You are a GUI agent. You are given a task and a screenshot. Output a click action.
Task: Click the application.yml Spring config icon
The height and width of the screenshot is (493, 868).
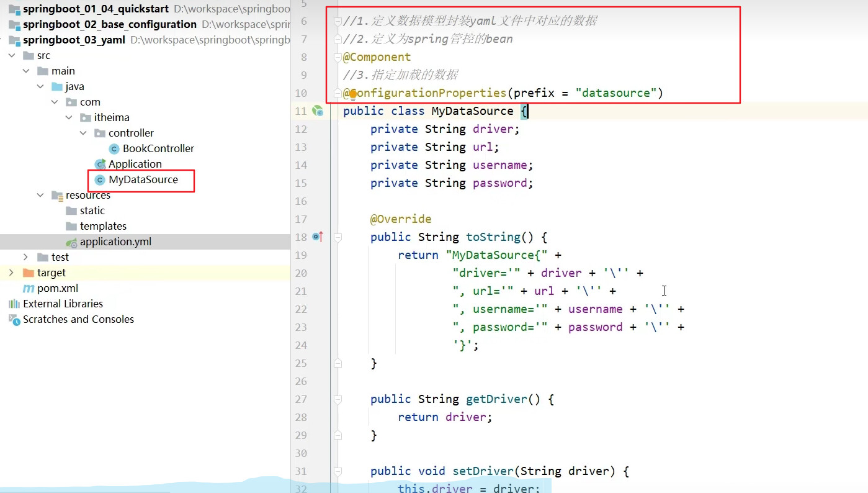[71, 242]
